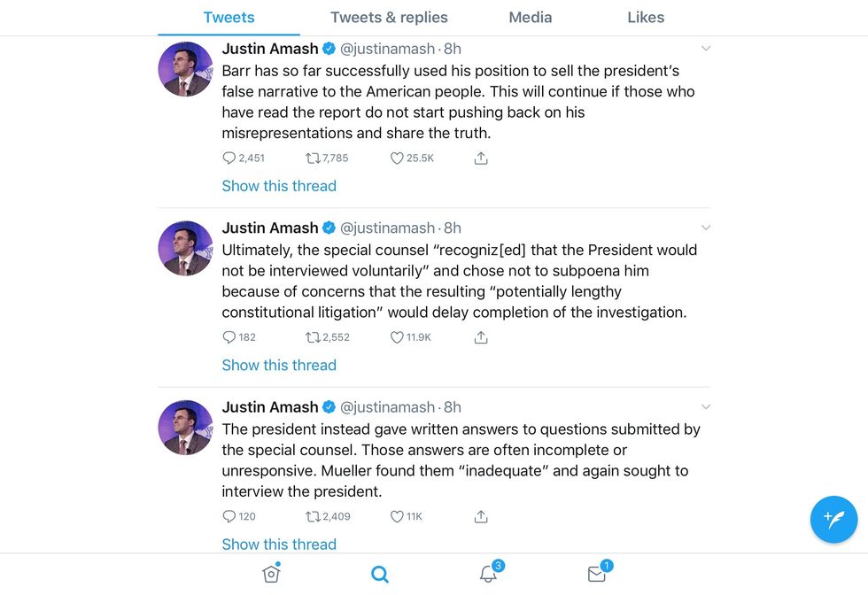The width and height of the screenshot is (868, 595).
Task: Like the tweet with 11K likes
Action: tap(397, 516)
